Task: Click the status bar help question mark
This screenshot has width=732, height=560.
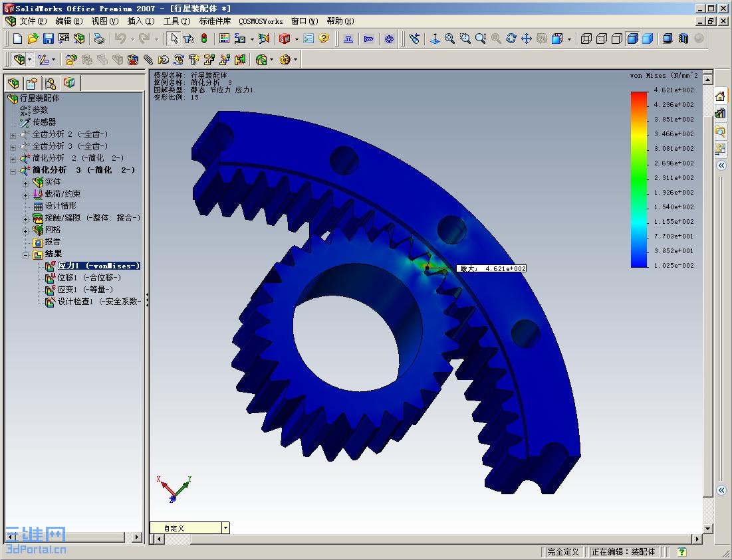Action: pyautogui.click(x=681, y=552)
